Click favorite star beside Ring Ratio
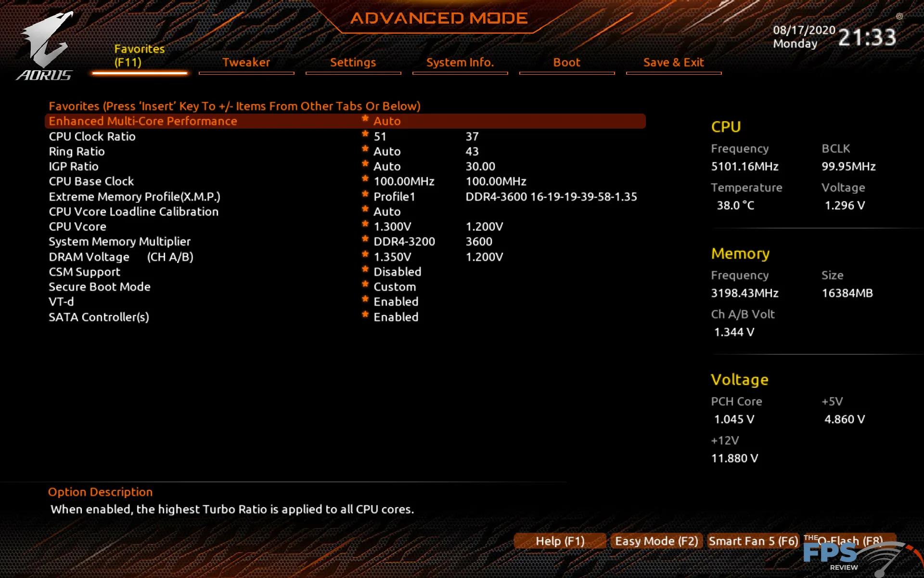This screenshot has width=924, height=578. (x=365, y=149)
